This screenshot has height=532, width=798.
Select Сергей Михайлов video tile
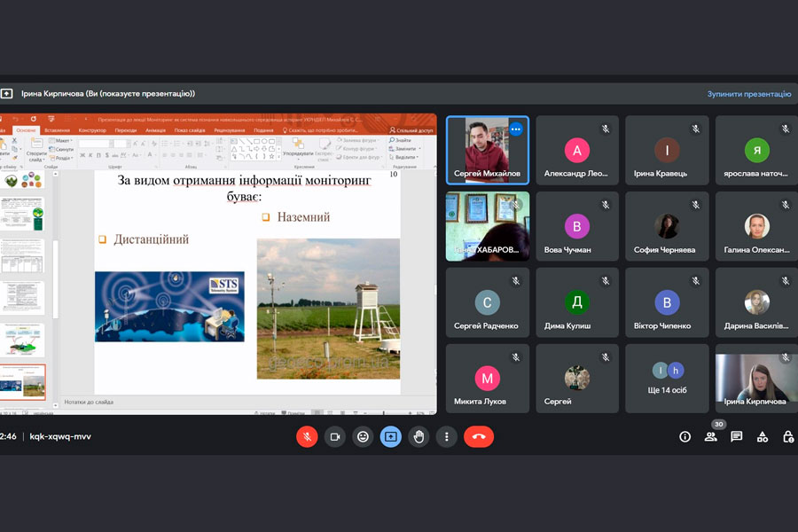(488, 150)
